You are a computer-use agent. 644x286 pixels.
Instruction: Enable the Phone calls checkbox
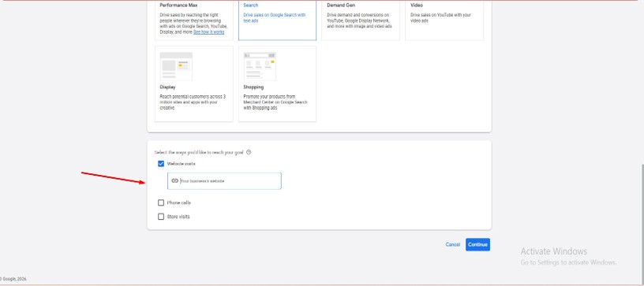161,202
